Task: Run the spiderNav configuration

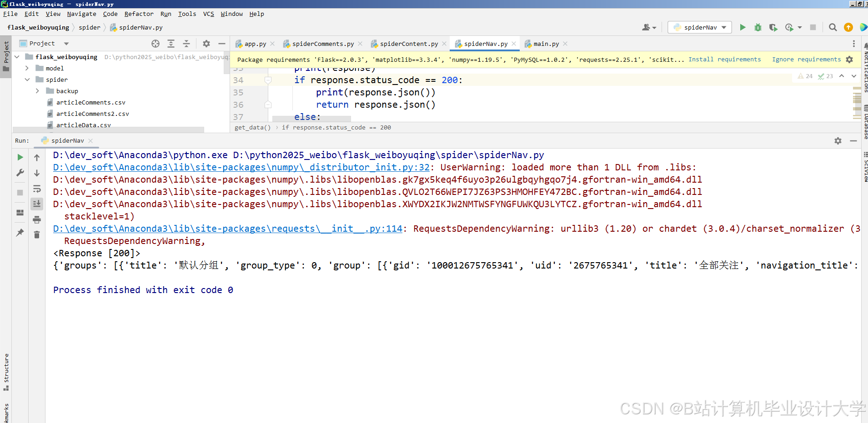Action: [x=743, y=27]
